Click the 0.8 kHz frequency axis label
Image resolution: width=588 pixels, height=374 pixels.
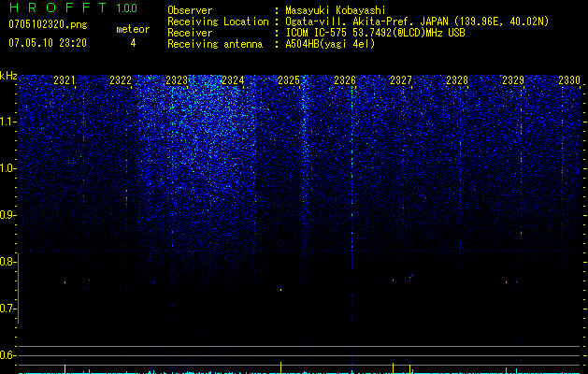[7, 262]
